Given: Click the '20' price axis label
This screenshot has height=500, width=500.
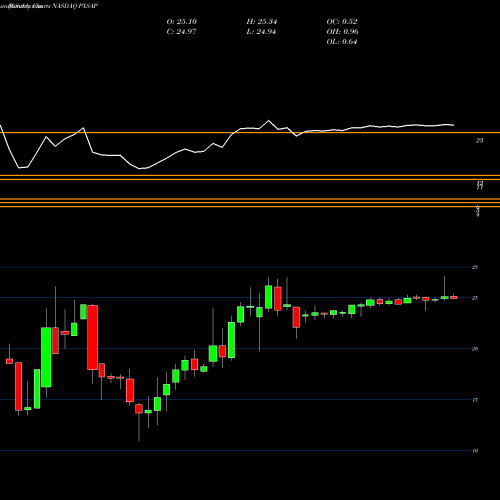Looking at the screenshot, I should click(x=475, y=349).
